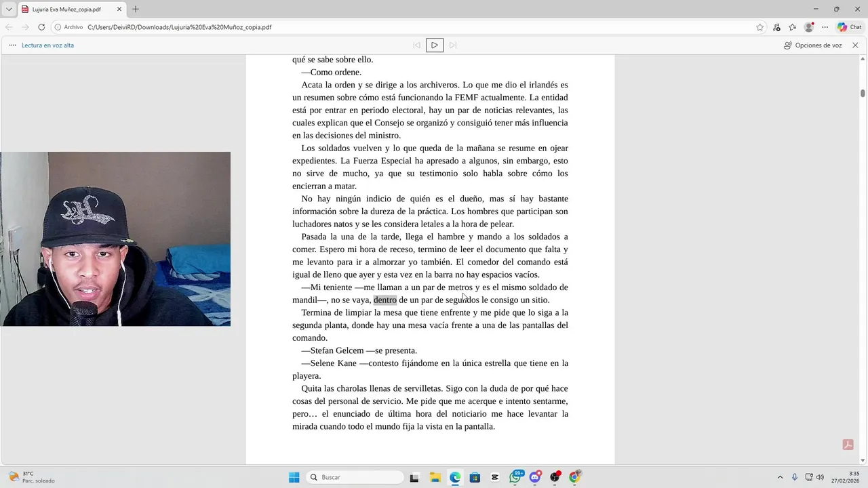Viewport: 868px width, 488px height.
Task: Close the read-aloud toolbar
Action: (855, 45)
